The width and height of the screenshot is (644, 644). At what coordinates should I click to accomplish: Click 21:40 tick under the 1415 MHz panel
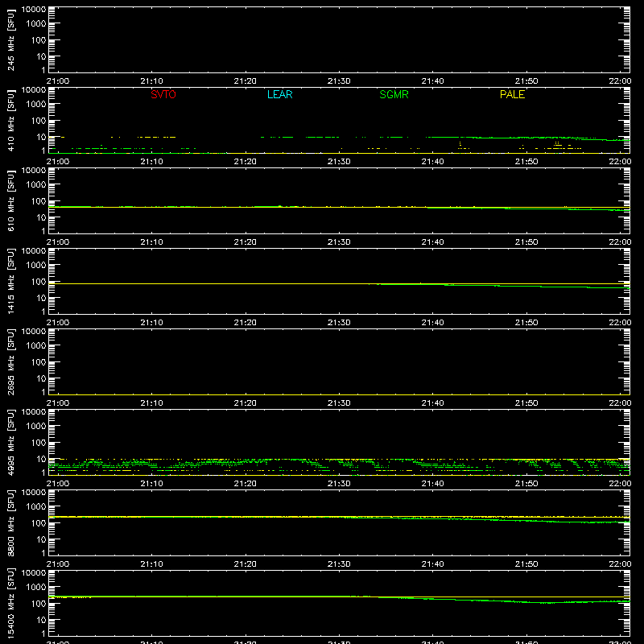pos(432,323)
